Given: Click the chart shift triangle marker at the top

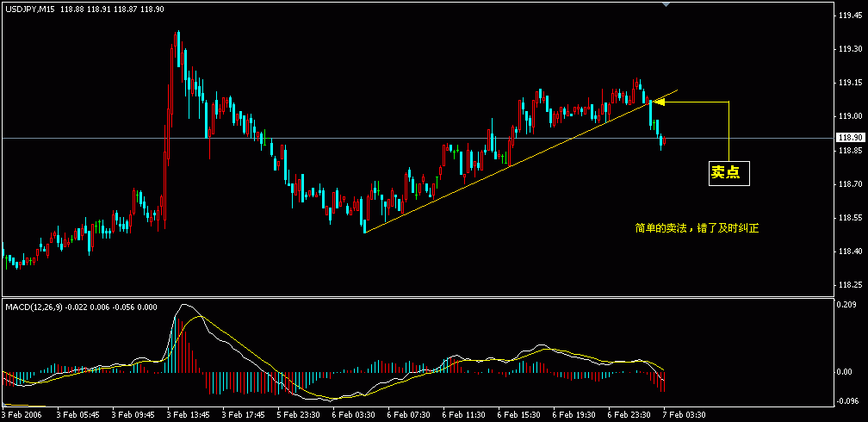Looking at the screenshot, I should [666, 4].
